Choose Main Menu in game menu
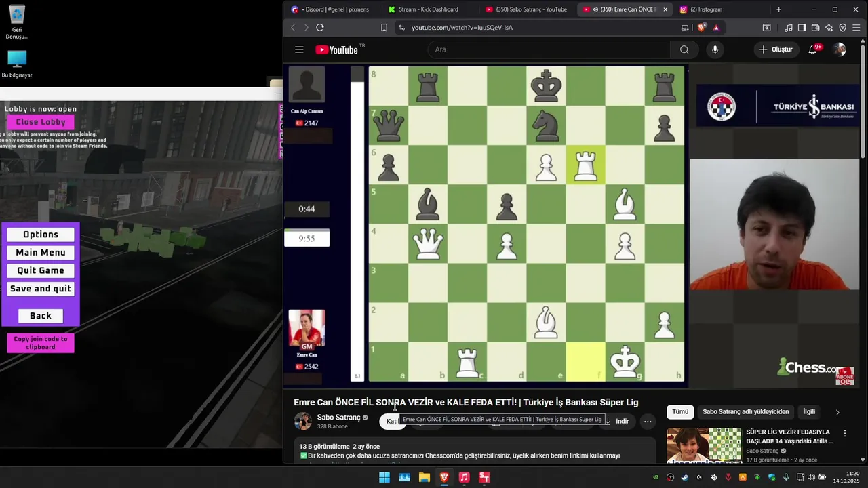The height and width of the screenshot is (488, 868). click(41, 253)
